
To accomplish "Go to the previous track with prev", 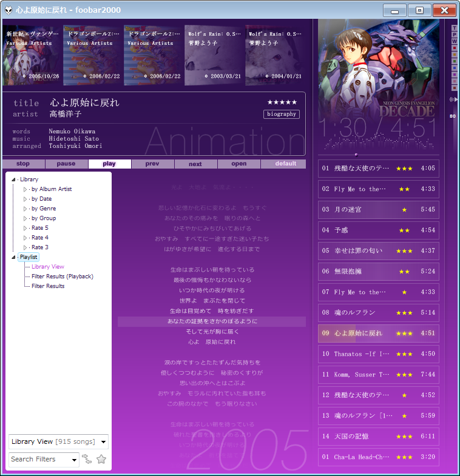I will 152,164.
